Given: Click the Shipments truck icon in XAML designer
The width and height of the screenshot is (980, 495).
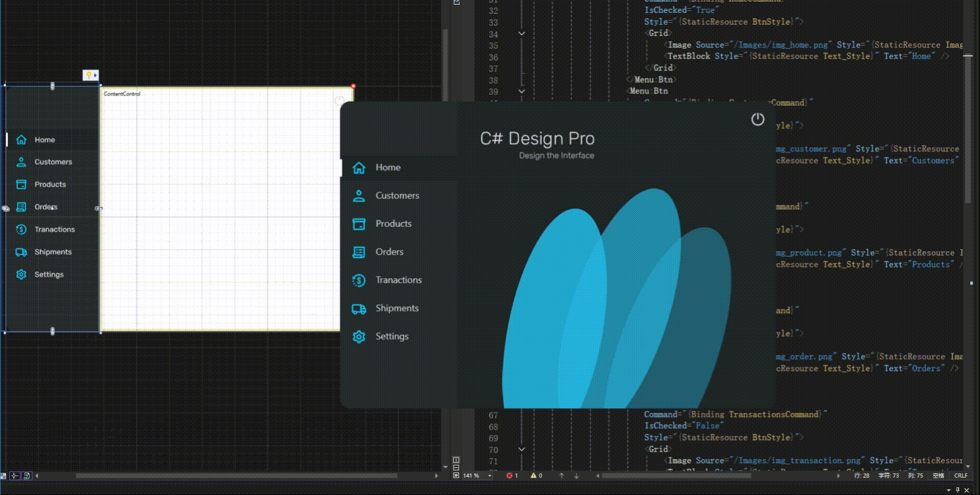Looking at the screenshot, I should 21,252.
